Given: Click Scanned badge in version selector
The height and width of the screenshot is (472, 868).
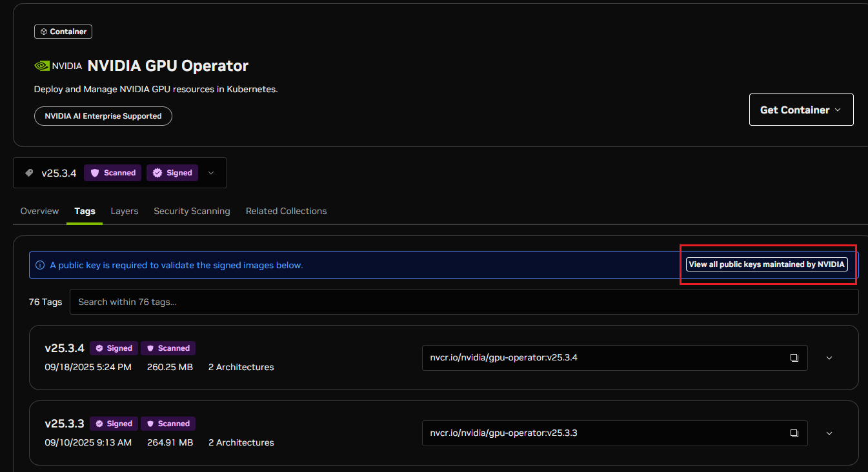Looking at the screenshot, I should 113,173.
